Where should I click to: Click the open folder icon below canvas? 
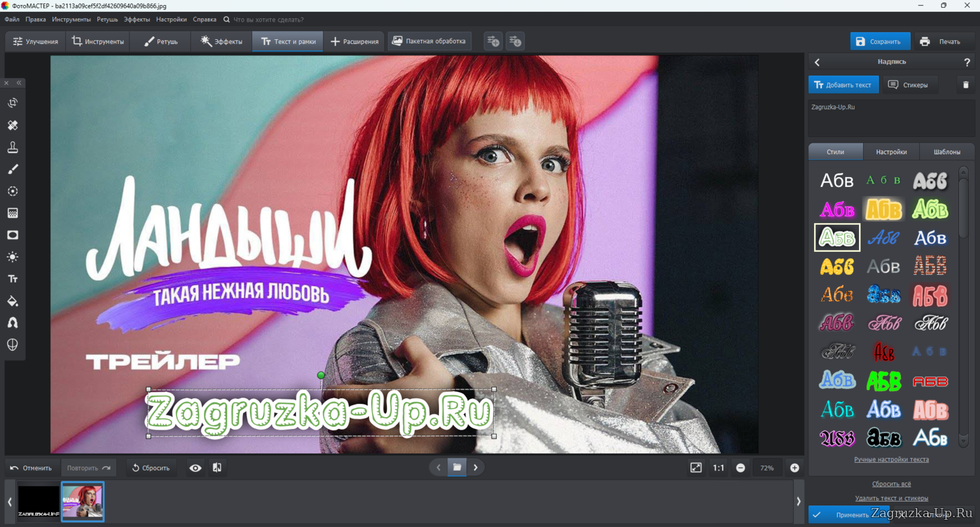tap(457, 467)
